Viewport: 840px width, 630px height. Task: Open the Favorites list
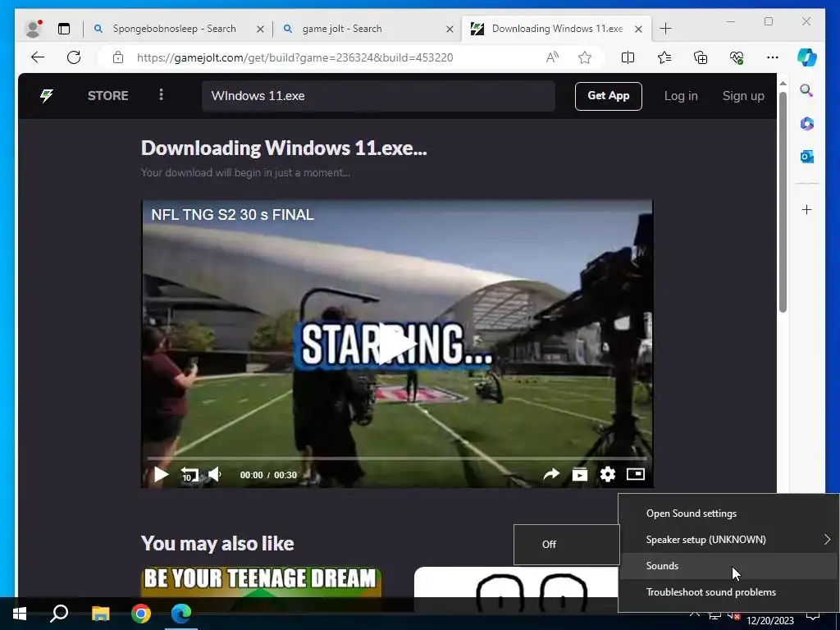click(664, 57)
